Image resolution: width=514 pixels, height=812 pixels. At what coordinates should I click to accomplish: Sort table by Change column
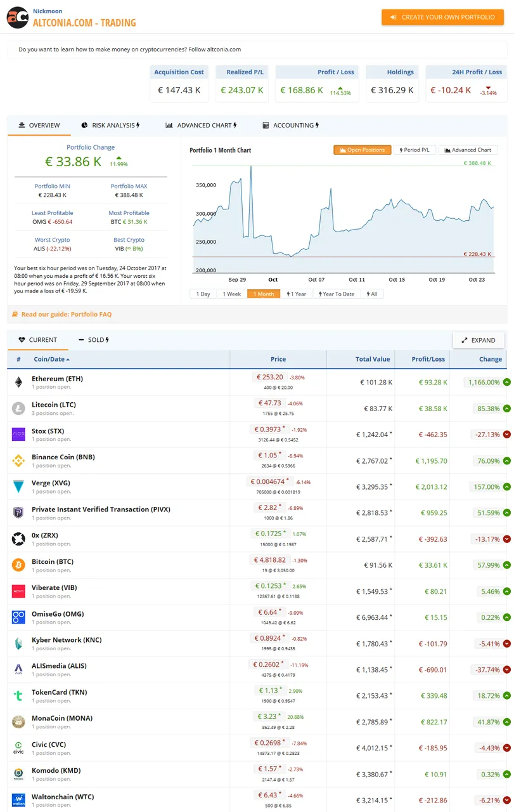[x=491, y=359]
